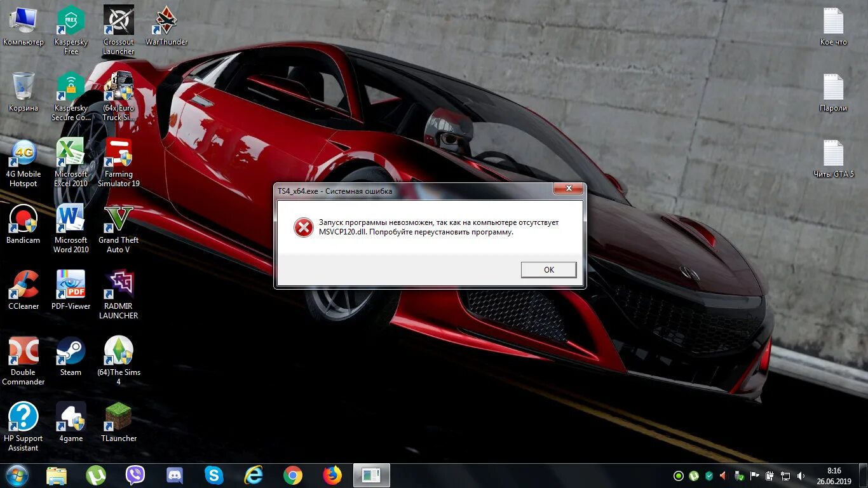The image size is (868, 488).
Task: Select the Double Commander shortcut
Action: [x=24, y=362]
